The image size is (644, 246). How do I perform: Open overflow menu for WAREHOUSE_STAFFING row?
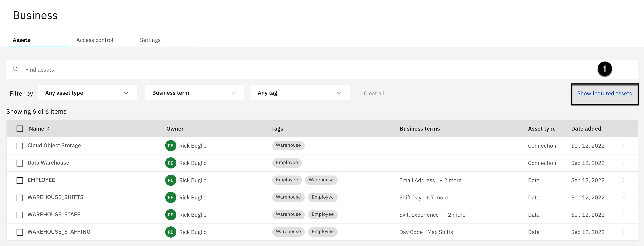[x=624, y=232]
